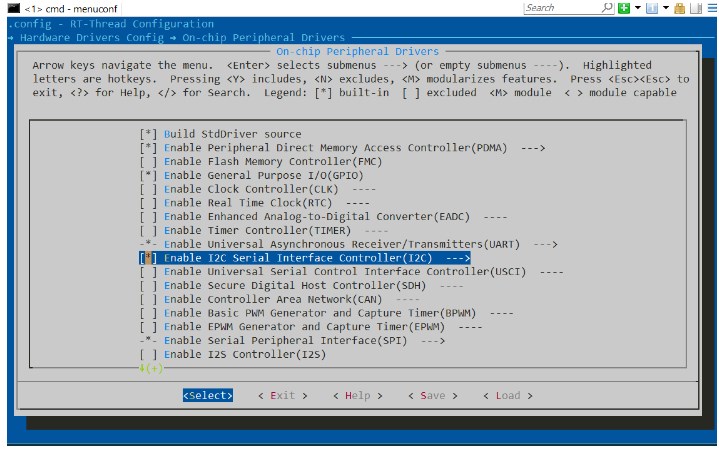Click On-chip Peripheral Drivers in breadcrumb path
The width and height of the screenshot is (719, 450).
264,38
